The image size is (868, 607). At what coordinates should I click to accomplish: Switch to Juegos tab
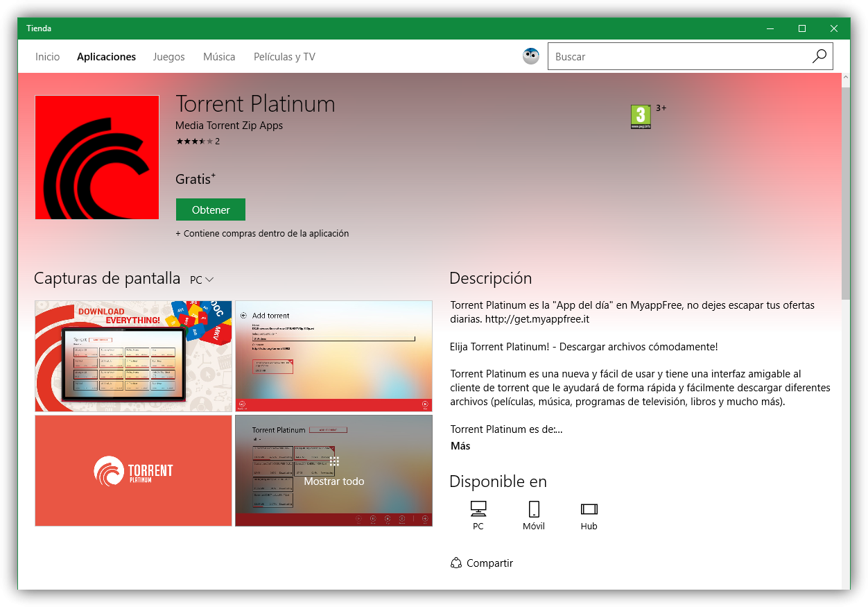(169, 57)
